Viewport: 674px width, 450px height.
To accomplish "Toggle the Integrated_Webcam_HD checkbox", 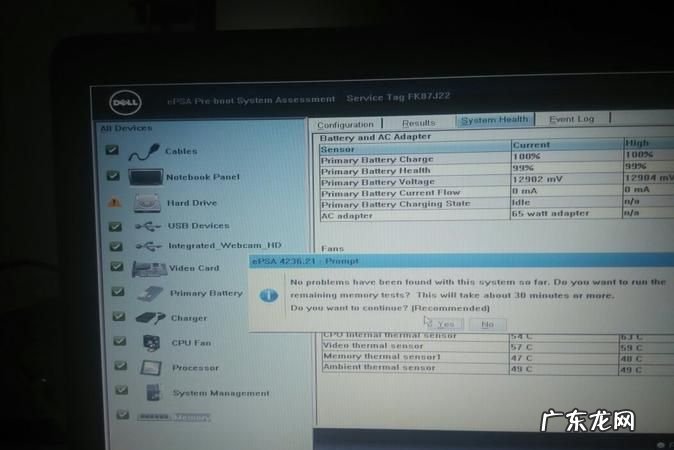I will pos(116,246).
